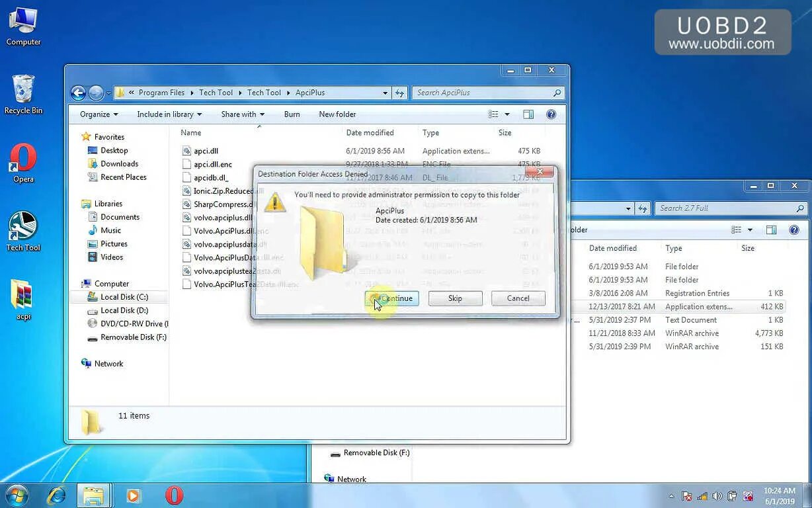Select Downloads under Favorites
Screen dimensions: 812x508
(x=119, y=164)
